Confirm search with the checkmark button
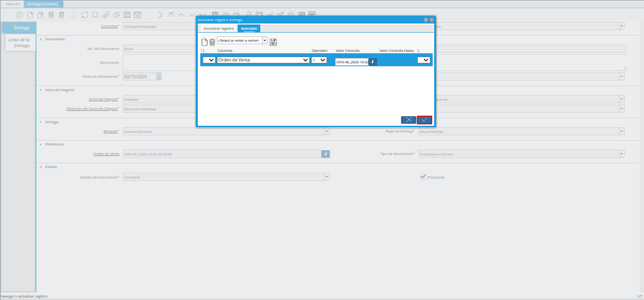644x300 pixels. (x=425, y=120)
